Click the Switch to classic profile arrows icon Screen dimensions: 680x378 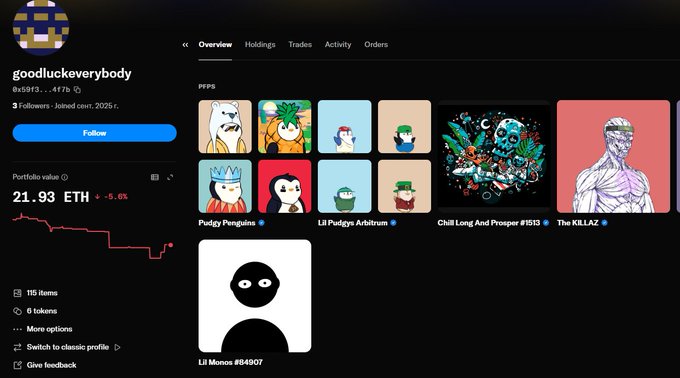pyautogui.click(x=17, y=347)
